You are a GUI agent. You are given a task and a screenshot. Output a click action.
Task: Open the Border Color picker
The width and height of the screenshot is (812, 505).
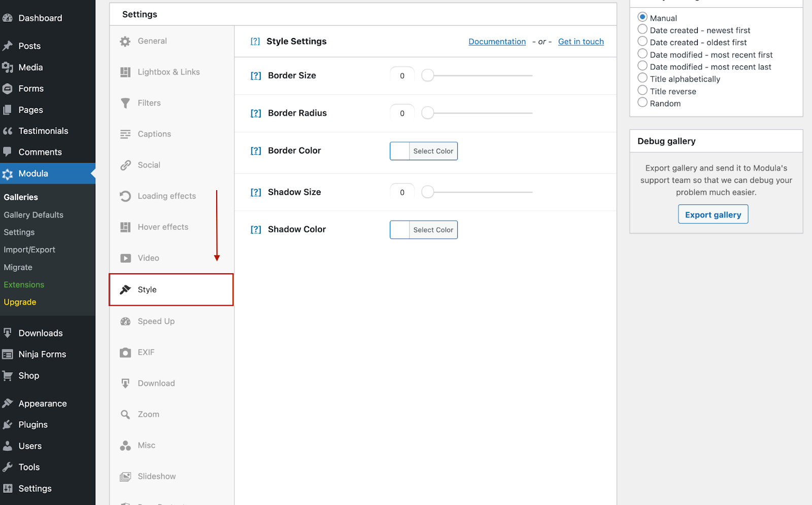(x=424, y=151)
